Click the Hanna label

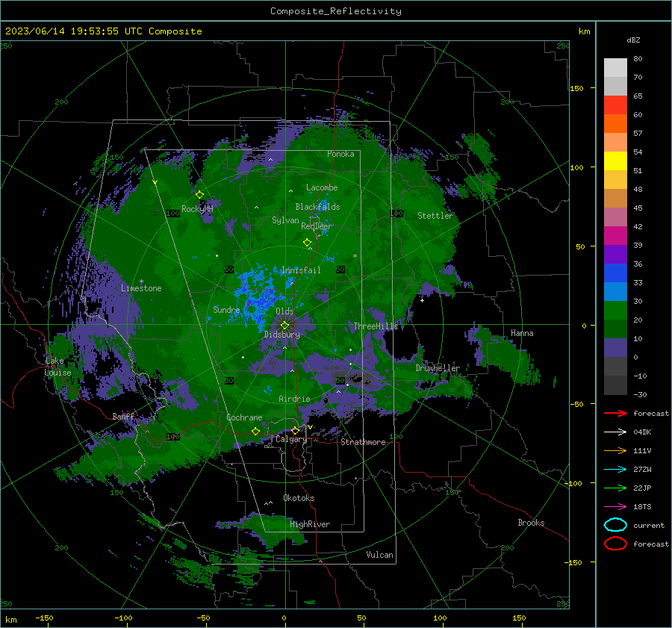(522, 333)
